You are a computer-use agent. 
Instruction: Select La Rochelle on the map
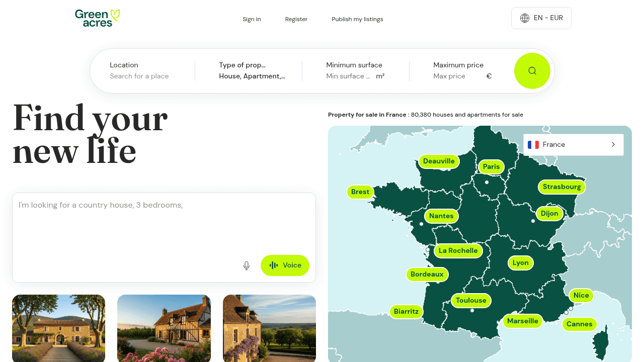click(458, 251)
